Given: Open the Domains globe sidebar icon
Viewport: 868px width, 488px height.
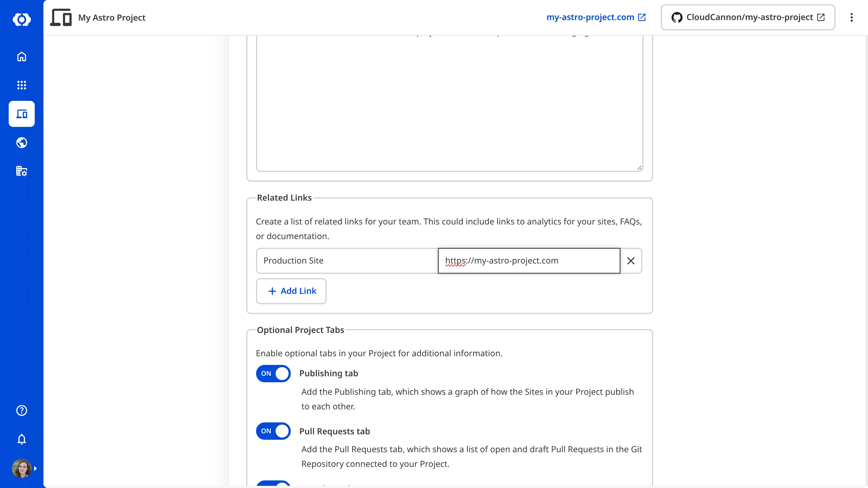Looking at the screenshot, I should (22, 143).
